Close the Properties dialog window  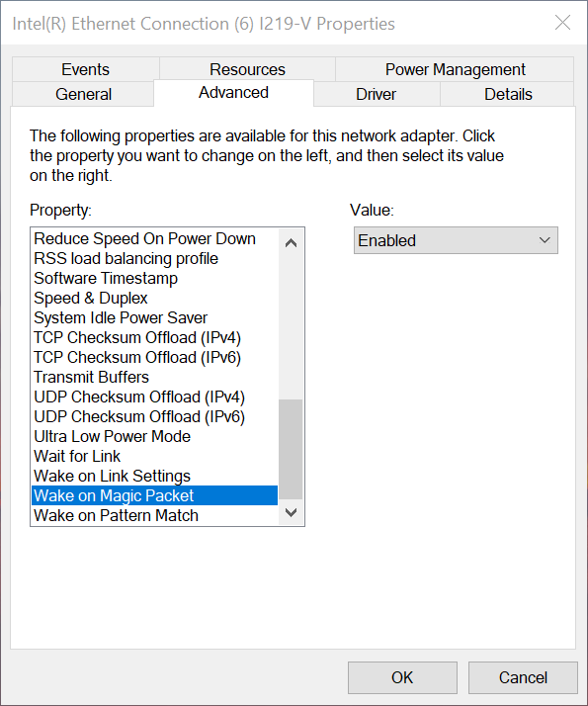(562, 23)
